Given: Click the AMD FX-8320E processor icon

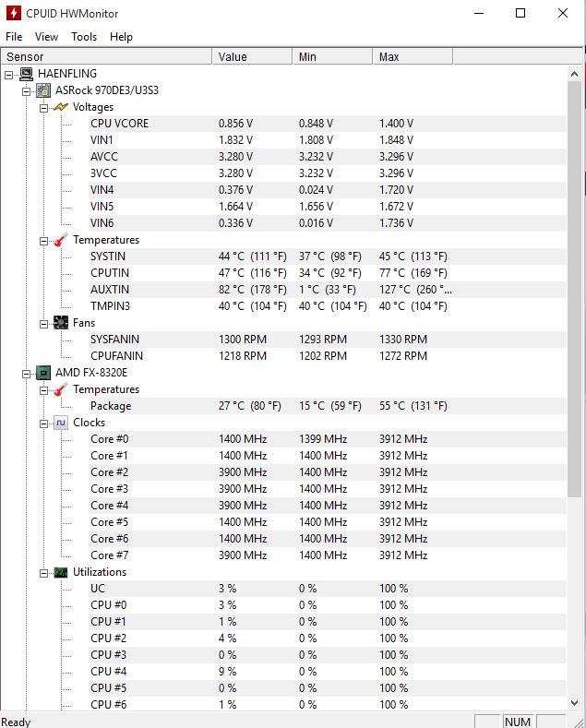Looking at the screenshot, I should pos(43,373).
